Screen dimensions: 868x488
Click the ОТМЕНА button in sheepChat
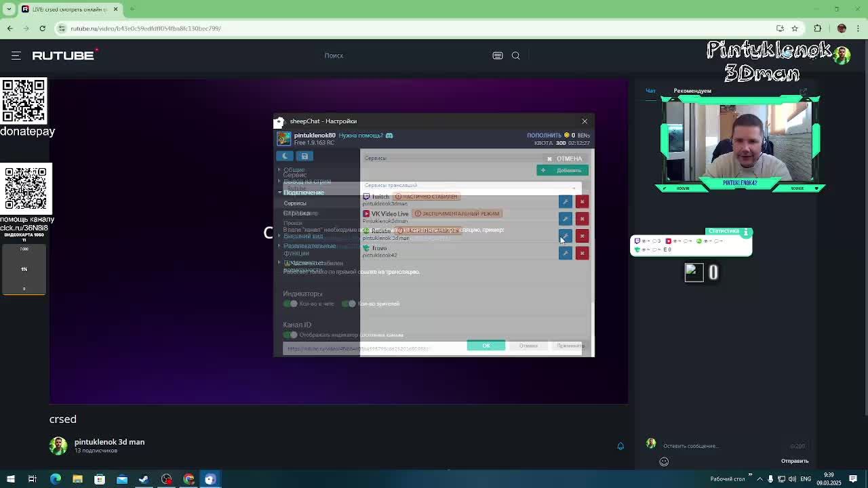click(564, 159)
